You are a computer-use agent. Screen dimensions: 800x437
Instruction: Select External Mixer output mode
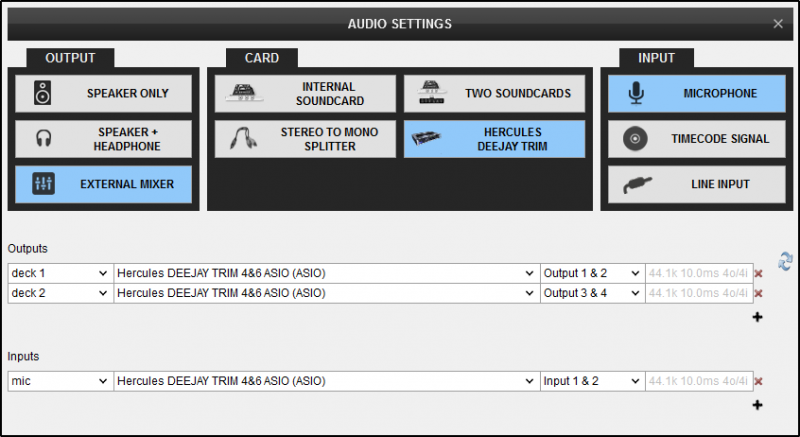tap(104, 184)
